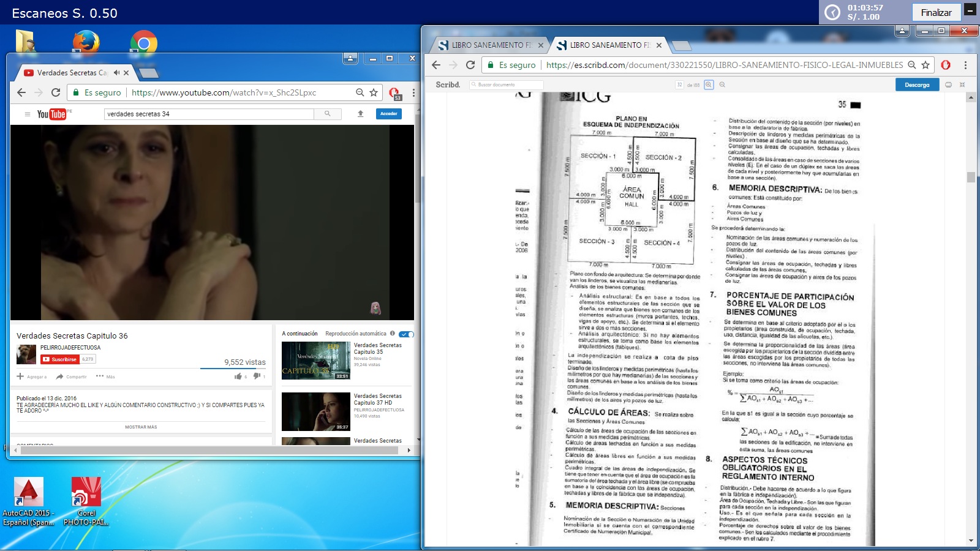Image resolution: width=980 pixels, height=551 pixels.
Task: Bookmark the YouTube page with star
Action: (374, 92)
